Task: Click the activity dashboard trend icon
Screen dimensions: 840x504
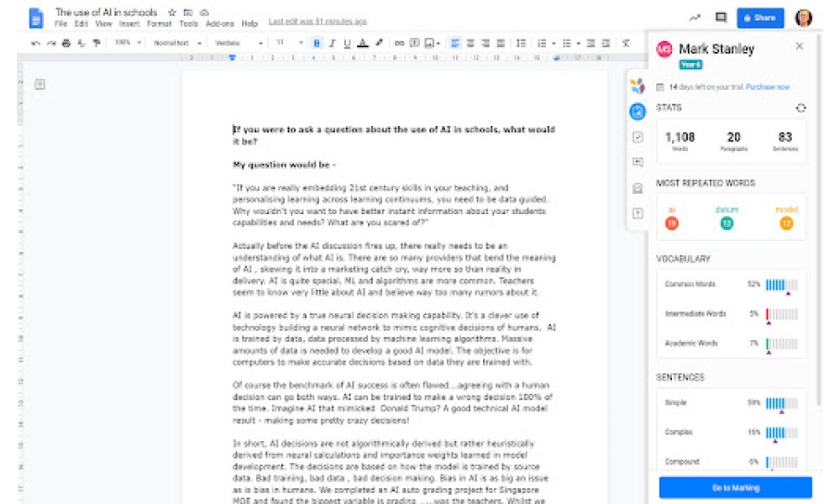Action: coord(695,18)
